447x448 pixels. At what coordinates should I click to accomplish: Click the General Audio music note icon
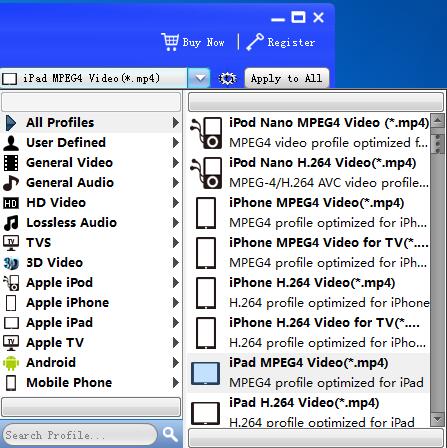(x=11, y=183)
